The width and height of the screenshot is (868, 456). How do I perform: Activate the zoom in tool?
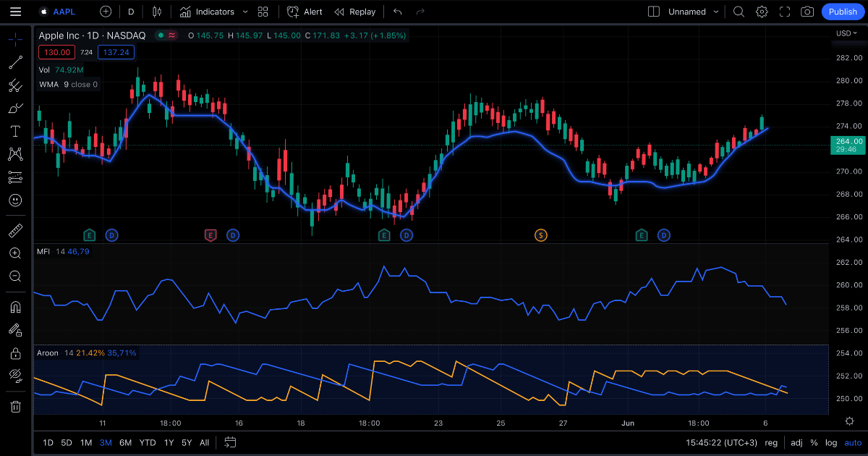click(x=15, y=253)
